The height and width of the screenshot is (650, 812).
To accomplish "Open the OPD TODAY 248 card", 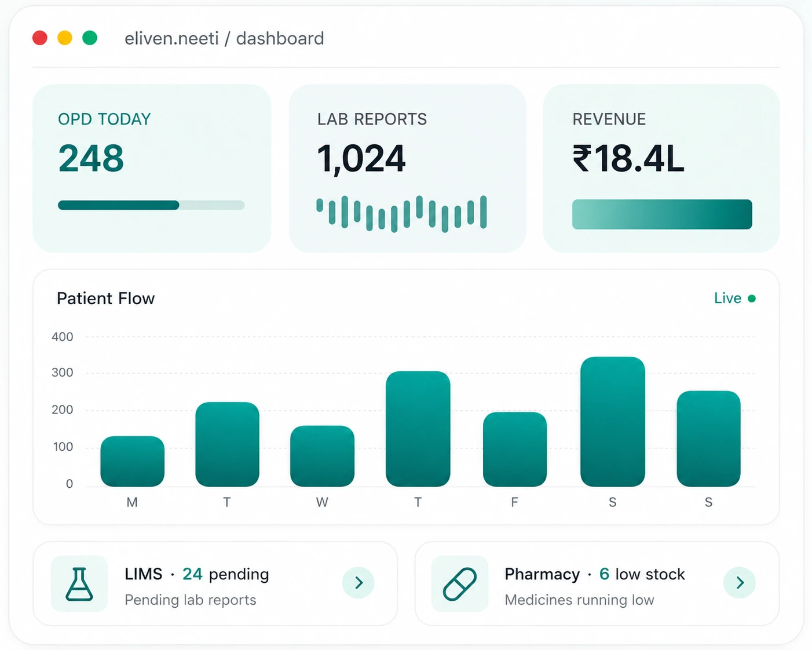I will (152, 169).
